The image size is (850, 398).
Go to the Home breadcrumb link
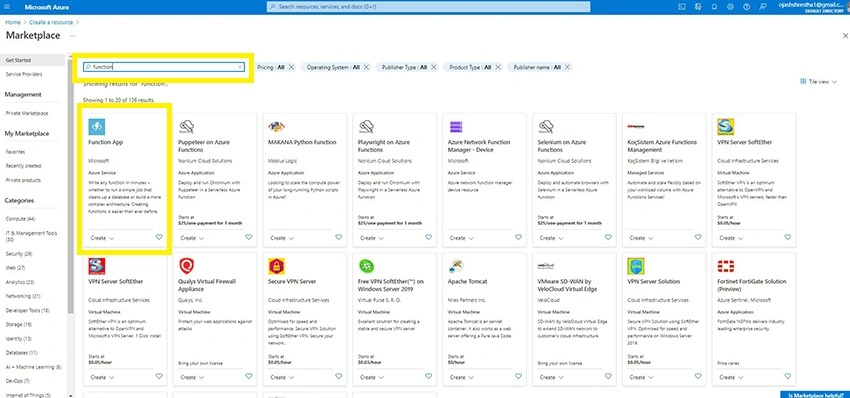13,22
